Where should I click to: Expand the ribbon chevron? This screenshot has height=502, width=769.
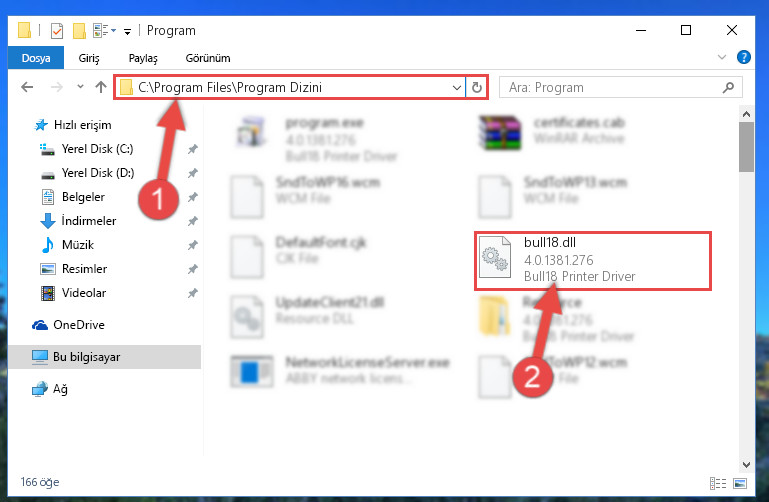tap(721, 57)
